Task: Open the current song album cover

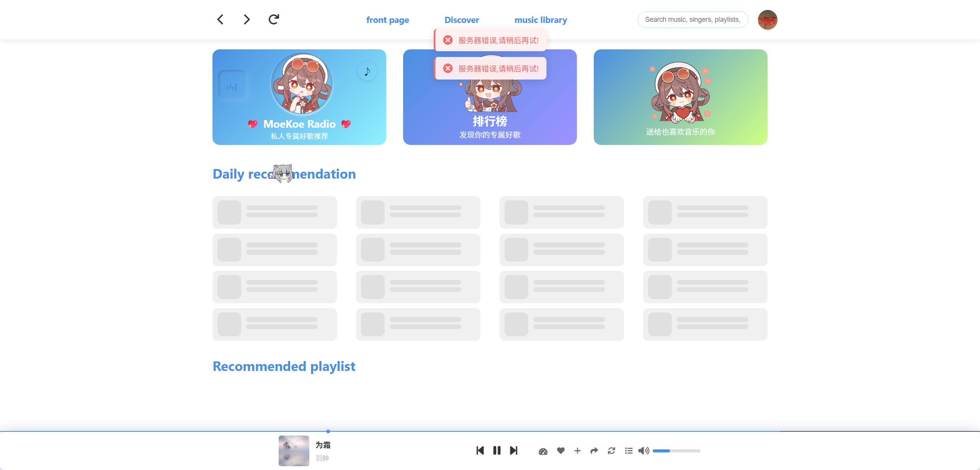Action: (294, 450)
